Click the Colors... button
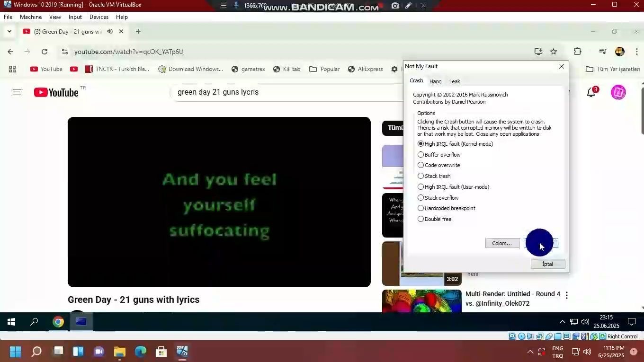 click(x=502, y=243)
